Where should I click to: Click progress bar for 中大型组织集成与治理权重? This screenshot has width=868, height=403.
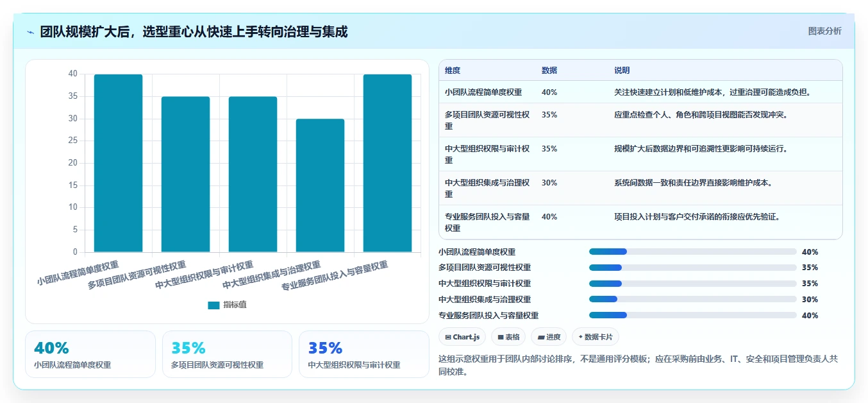click(x=692, y=299)
